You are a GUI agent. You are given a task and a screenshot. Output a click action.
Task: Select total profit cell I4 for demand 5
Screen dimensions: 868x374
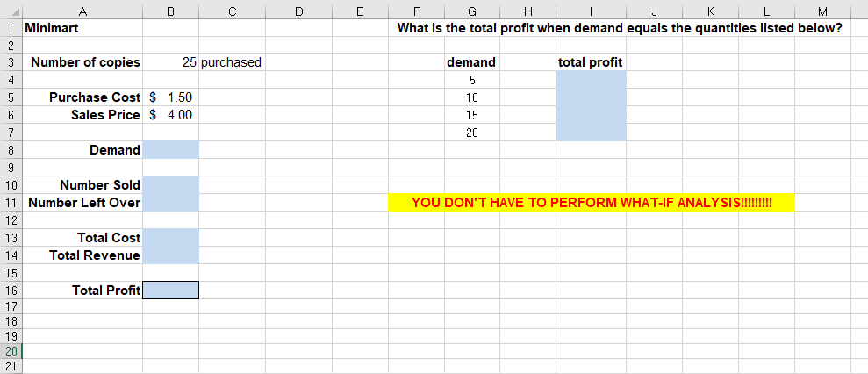click(592, 80)
